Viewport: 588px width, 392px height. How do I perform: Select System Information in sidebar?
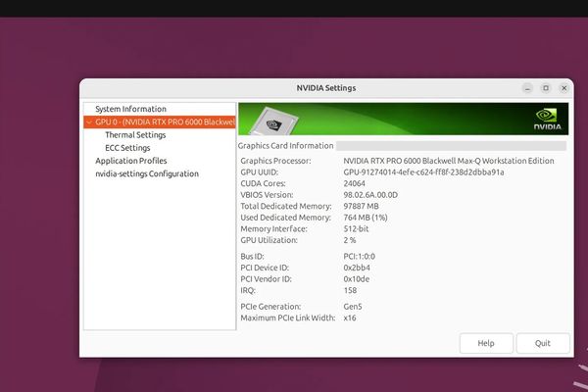click(130, 109)
